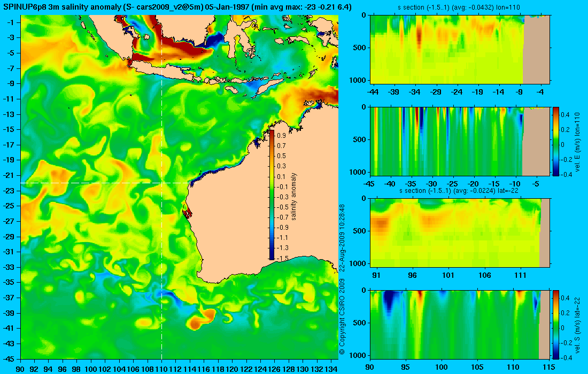
Task: Click the vel. E velocity colorbar
Action: point(556,141)
